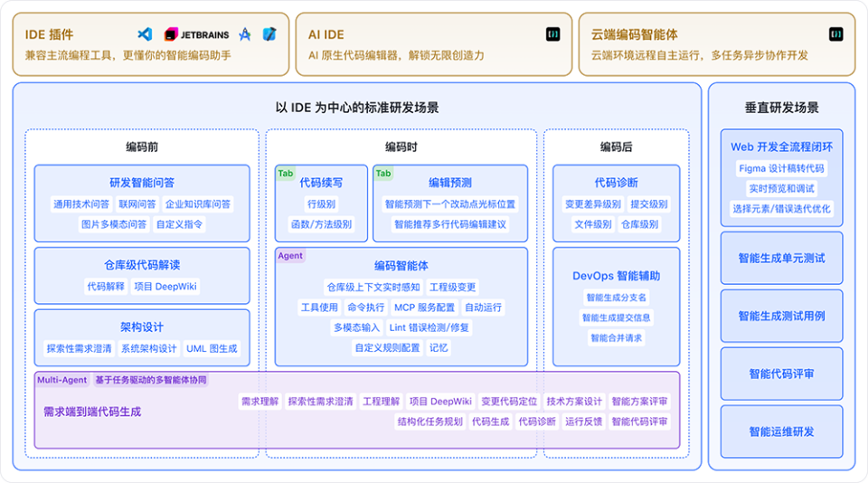Click the Xcode-style compass icon
The image size is (868, 483).
(x=244, y=34)
